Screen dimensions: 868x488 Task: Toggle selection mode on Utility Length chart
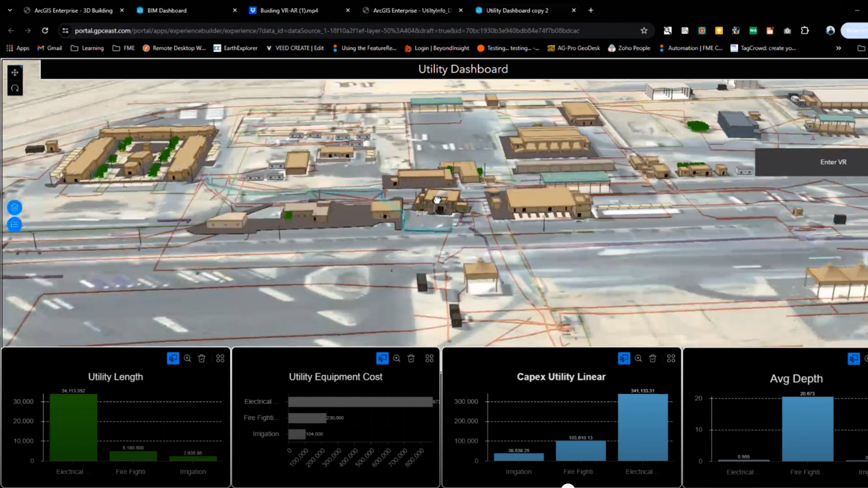[173, 358]
